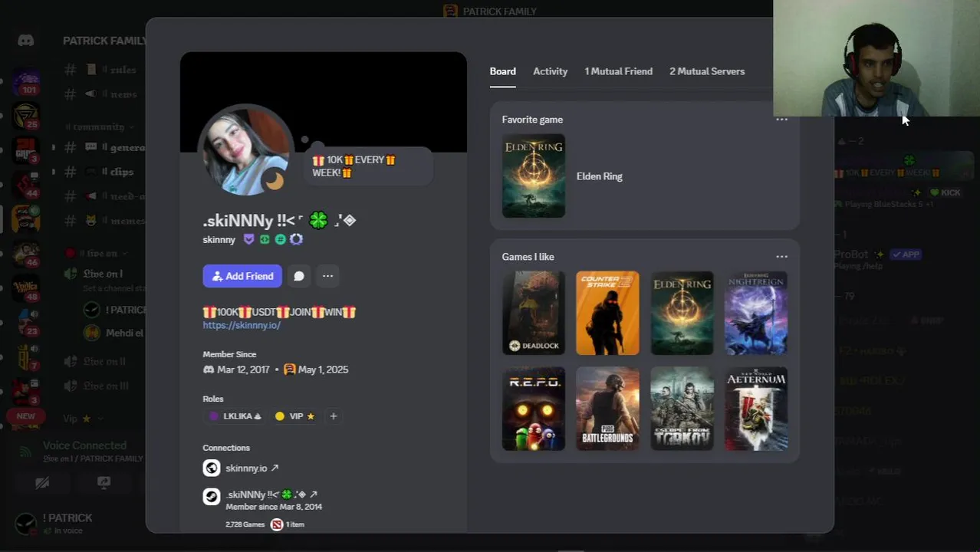Viewport: 980px width, 552px height.
Task: Open the PUBG Battlegrounds game cover
Action: coord(607,409)
